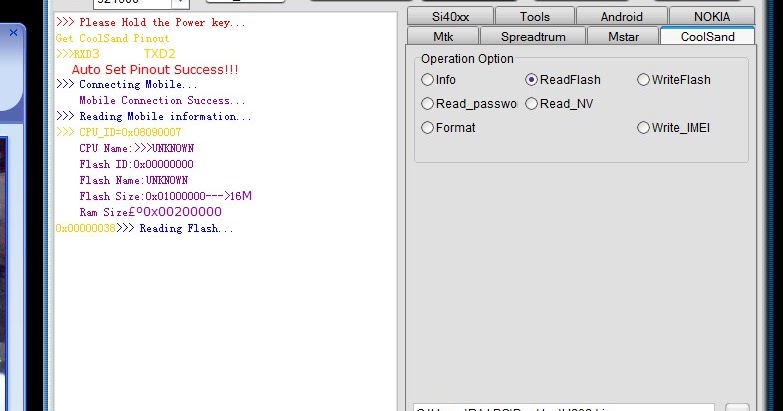Click the 'RXD3 TXD2' pinout line
783x411 pixels.
pos(116,54)
